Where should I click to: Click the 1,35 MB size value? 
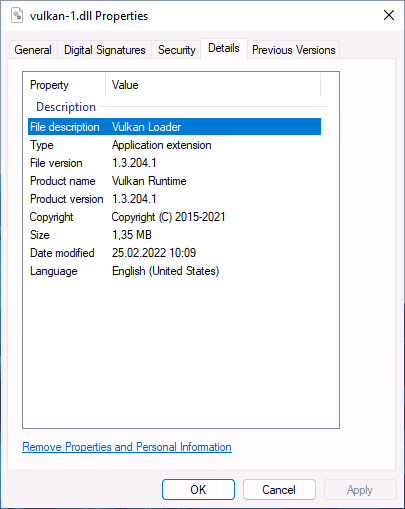click(132, 235)
